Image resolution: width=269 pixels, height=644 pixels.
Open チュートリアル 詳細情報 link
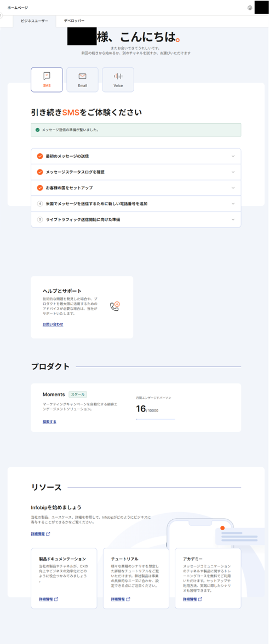118,599
